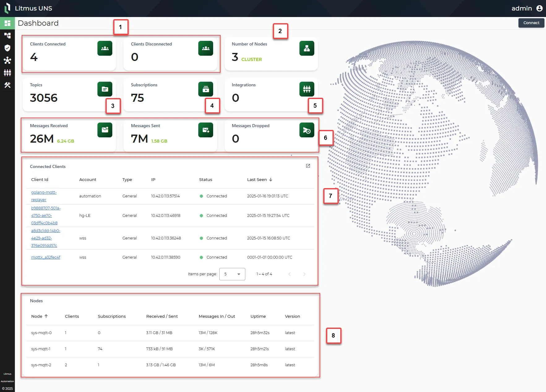Open client a8d3c1dd-14b0-4e29-ad32-376e091dd57c link
Viewport: 546px width, 392px height.
(46, 238)
